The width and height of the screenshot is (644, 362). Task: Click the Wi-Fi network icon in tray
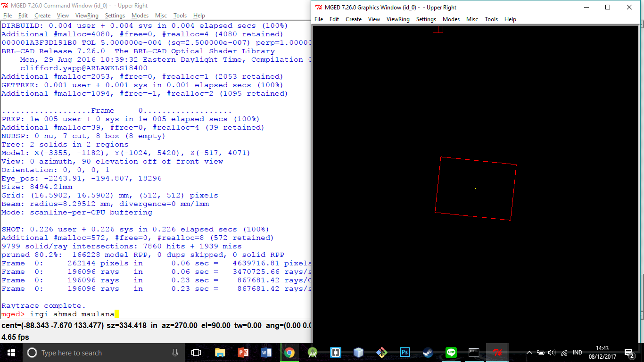point(564,353)
